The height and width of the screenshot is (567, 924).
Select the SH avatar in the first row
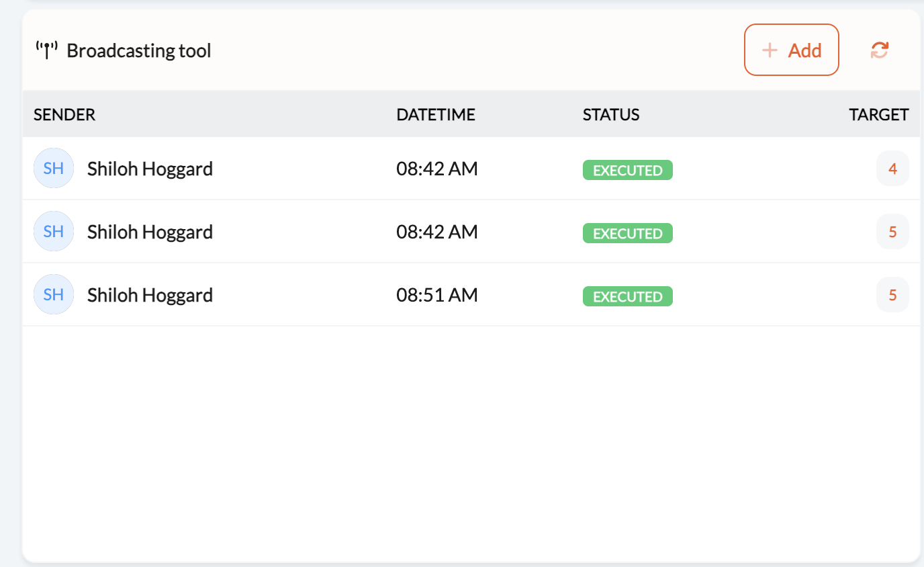(x=53, y=167)
